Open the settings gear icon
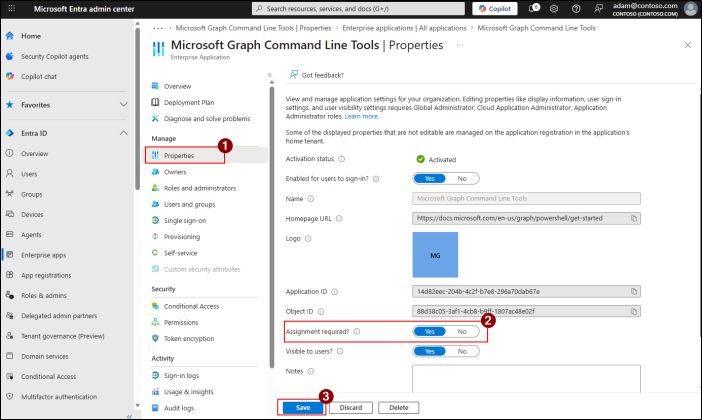702x420 pixels. coord(554,9)
